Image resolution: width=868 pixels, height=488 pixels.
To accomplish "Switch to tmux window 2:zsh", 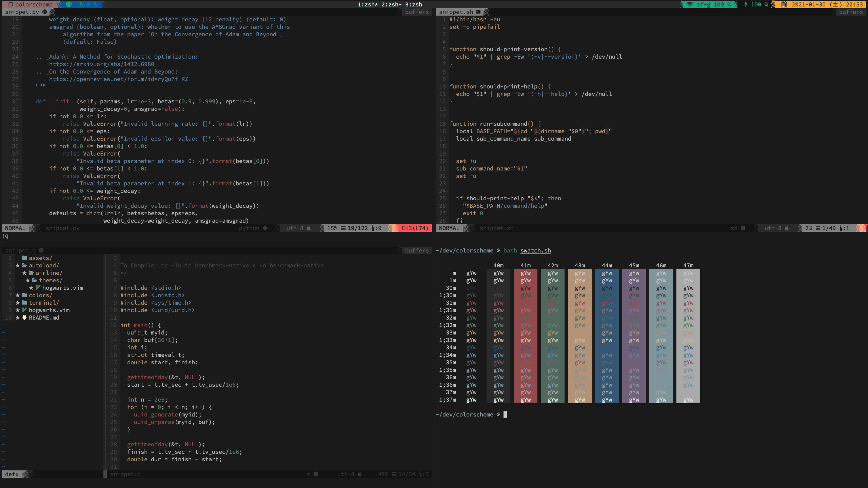I will click(x=391, y=4).
